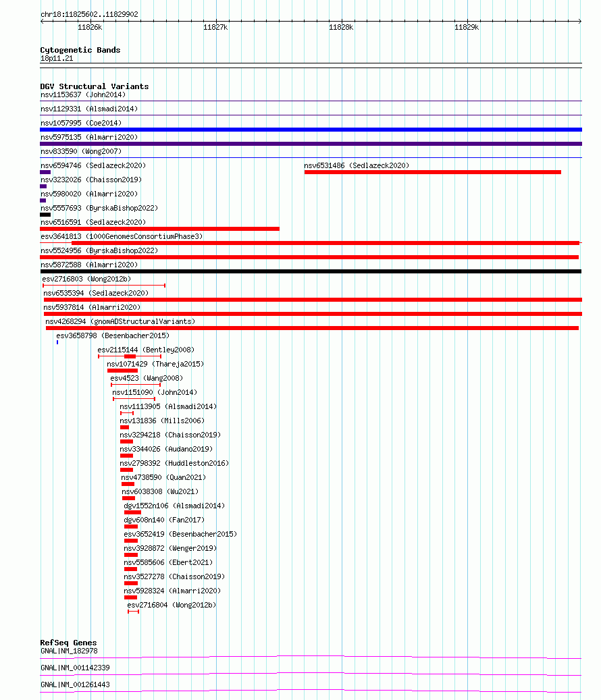Click the nsv3232026 (Chaisson2019) label
The image size is (601, 700).
(x=91, y=180)
